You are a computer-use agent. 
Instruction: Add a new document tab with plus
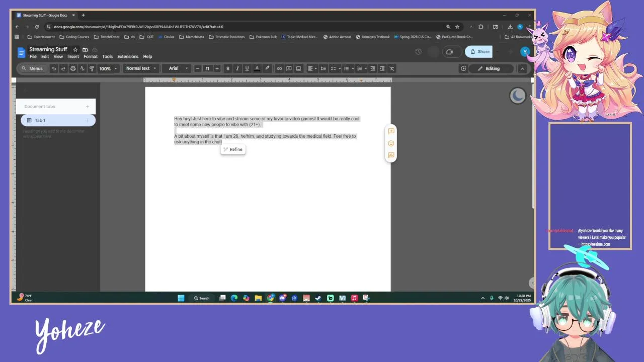(x=87, y=107)
